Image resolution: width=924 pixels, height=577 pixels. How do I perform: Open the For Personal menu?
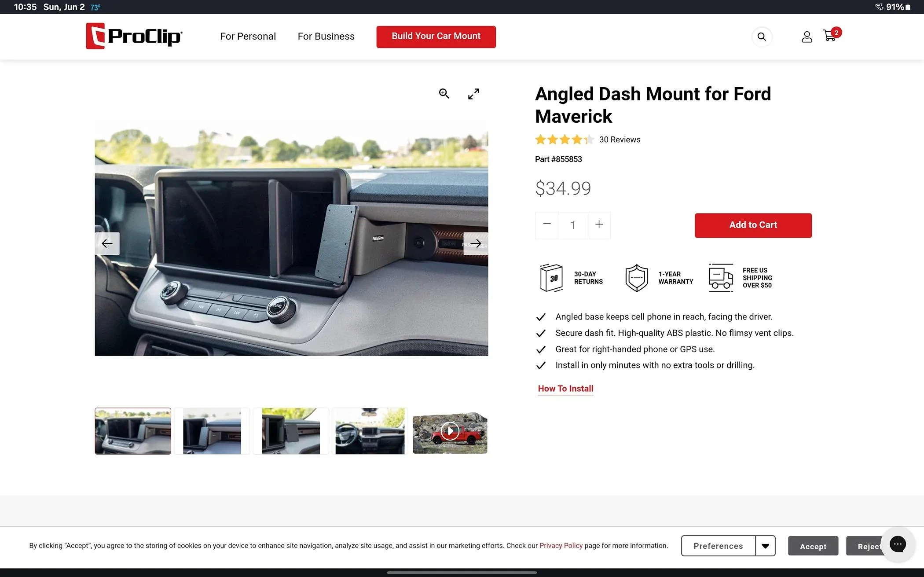click(248, 37)
